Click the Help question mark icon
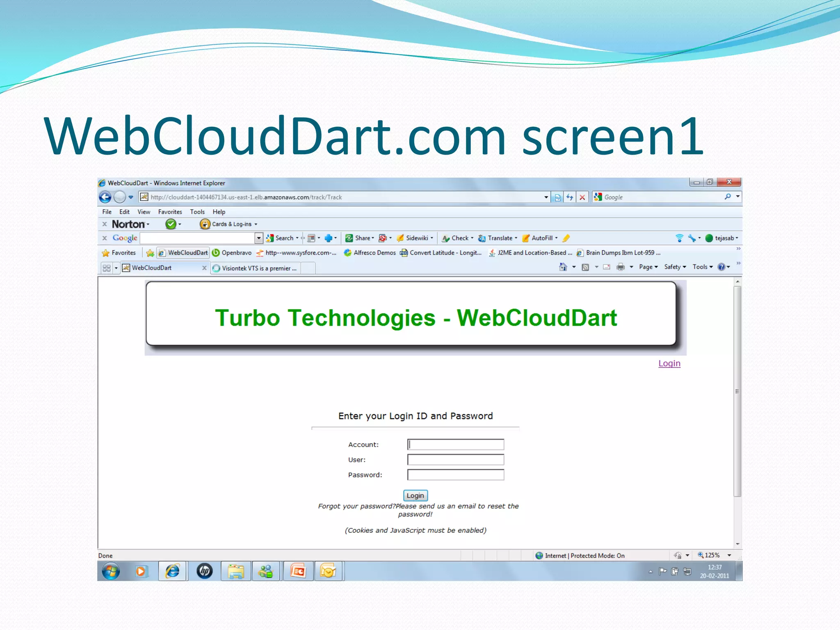840x630 pixels. point(721,267)
